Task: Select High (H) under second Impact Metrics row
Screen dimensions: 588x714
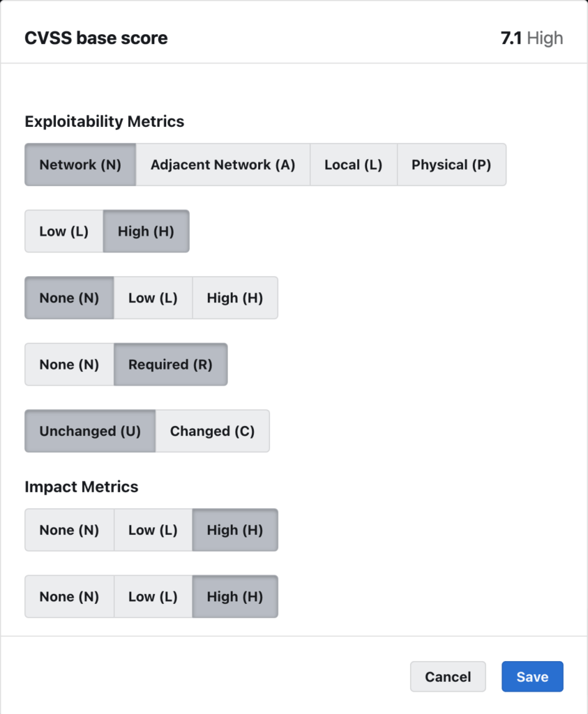Action: pos(235,596)
